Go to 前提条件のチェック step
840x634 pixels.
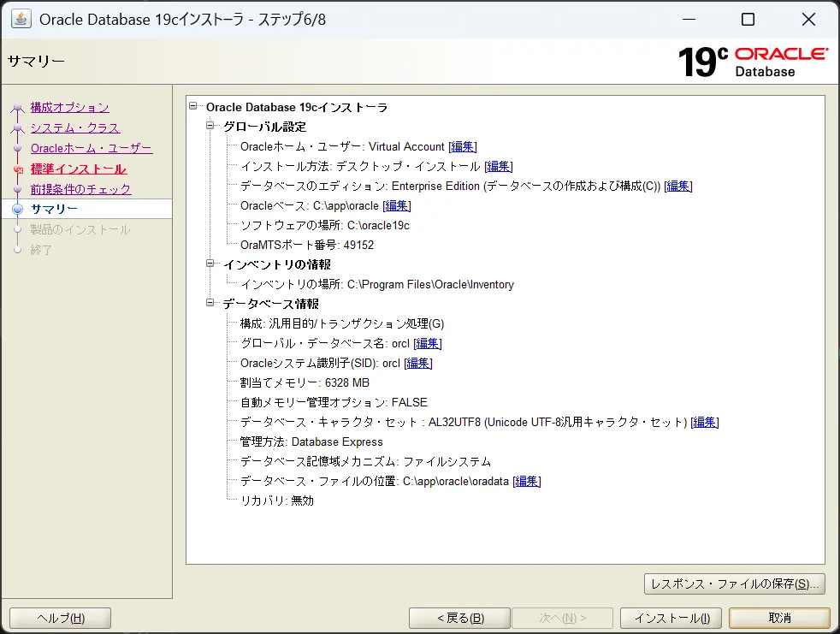pos(80,189)
